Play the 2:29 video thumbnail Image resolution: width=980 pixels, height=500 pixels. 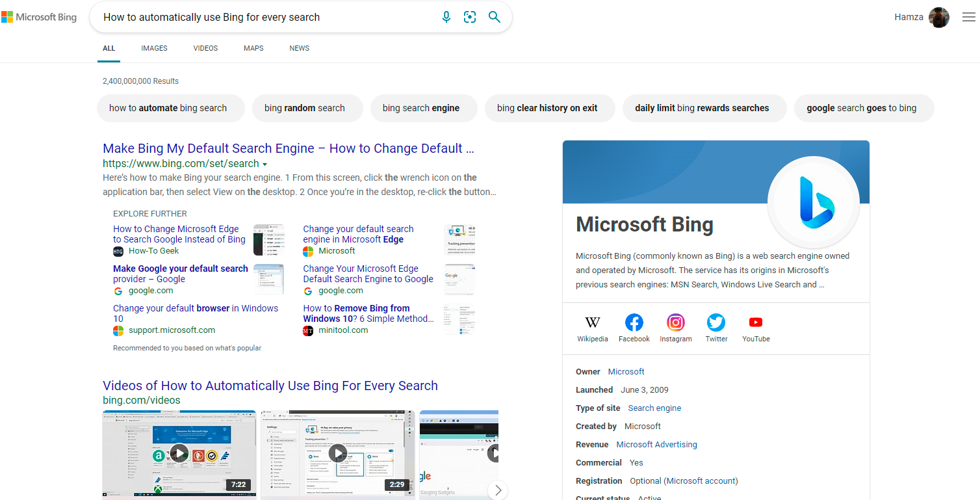tap(338, 453)
